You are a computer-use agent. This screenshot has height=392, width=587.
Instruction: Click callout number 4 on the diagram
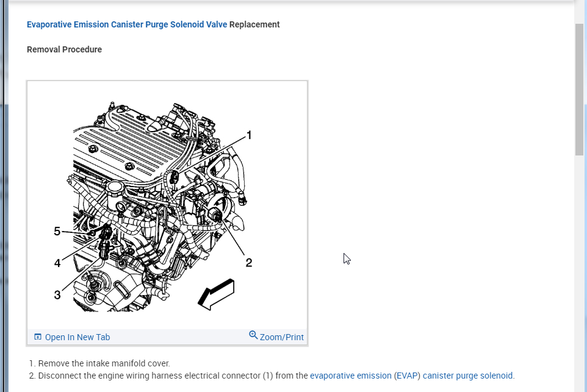click(57, 263)
